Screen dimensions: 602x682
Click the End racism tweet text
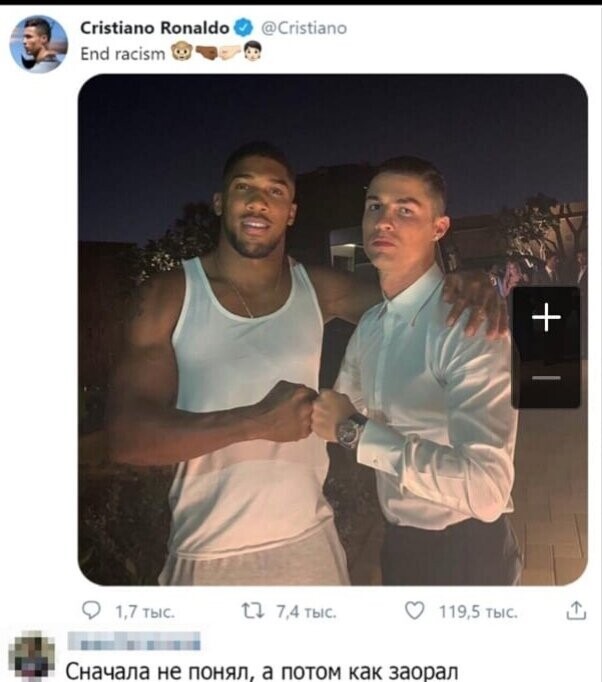click(x=123, y=54)
